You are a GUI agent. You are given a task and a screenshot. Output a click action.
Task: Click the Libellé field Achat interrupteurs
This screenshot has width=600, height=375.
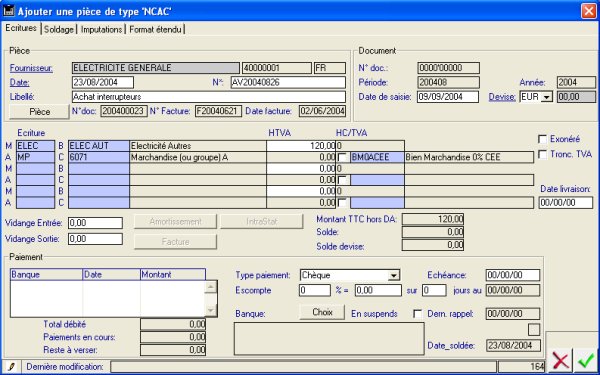pos(209,97)
